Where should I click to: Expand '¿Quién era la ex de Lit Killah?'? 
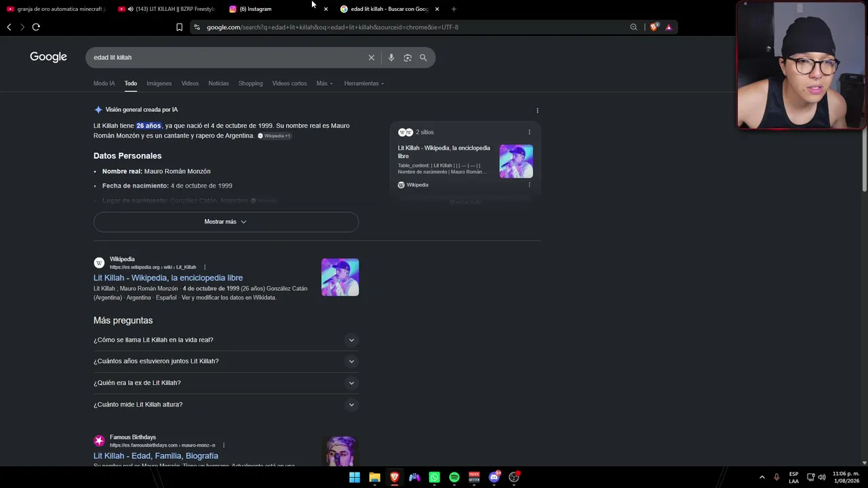(x=226, y=383)
